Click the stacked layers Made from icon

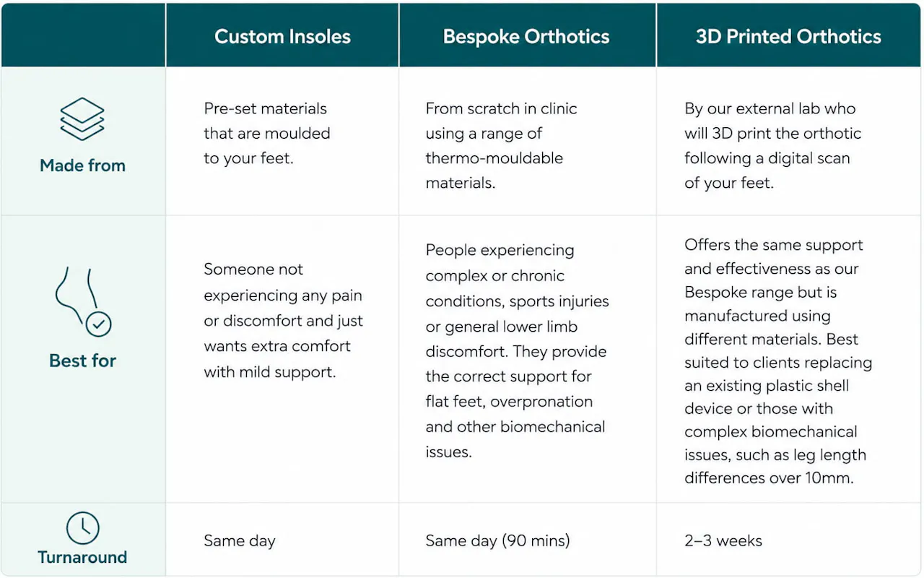(82, 119)
